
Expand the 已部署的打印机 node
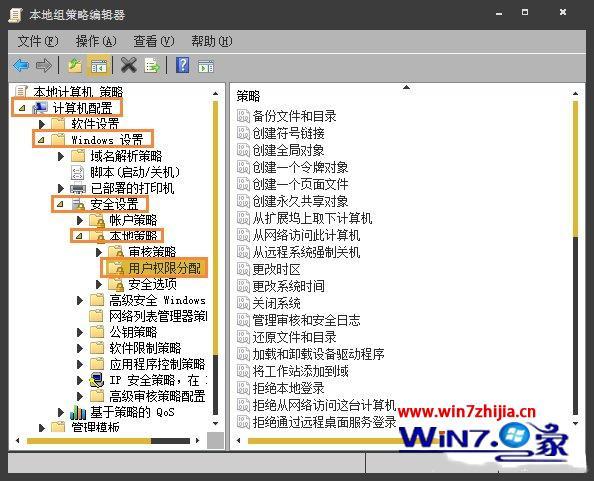pos(61,188)
